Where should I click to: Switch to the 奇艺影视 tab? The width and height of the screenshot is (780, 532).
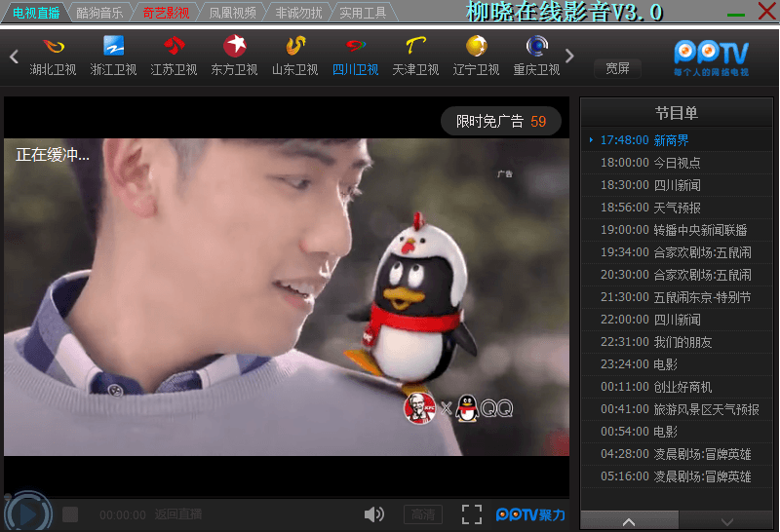(x=166, y=13)
